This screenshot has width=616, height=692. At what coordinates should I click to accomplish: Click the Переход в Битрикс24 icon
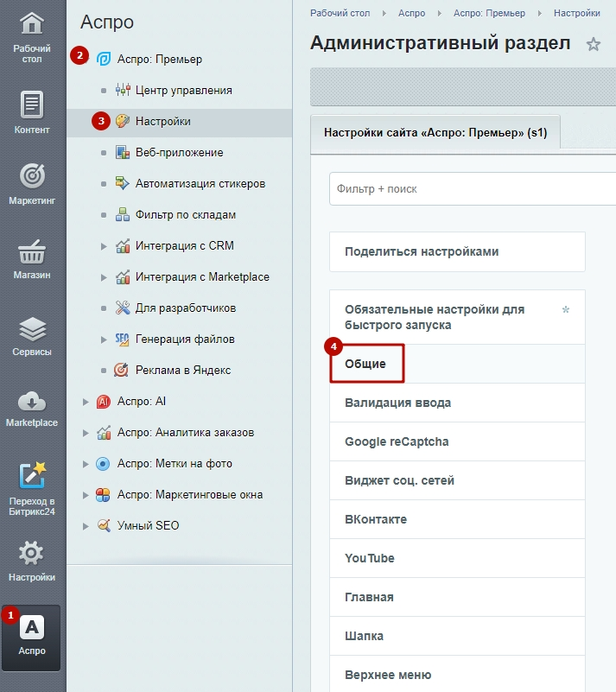click(32, 476)
